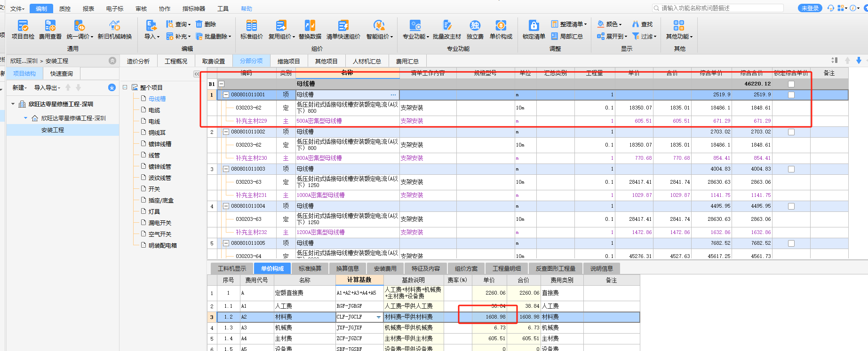Select the 电缆 node in section tree
This screenshot has height=351, width=868.
(154, 110)
